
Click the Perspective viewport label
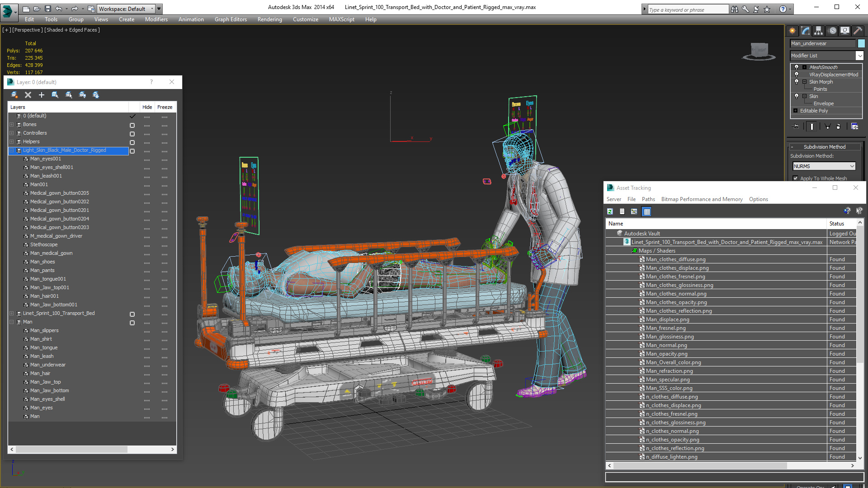click(28, 30)
